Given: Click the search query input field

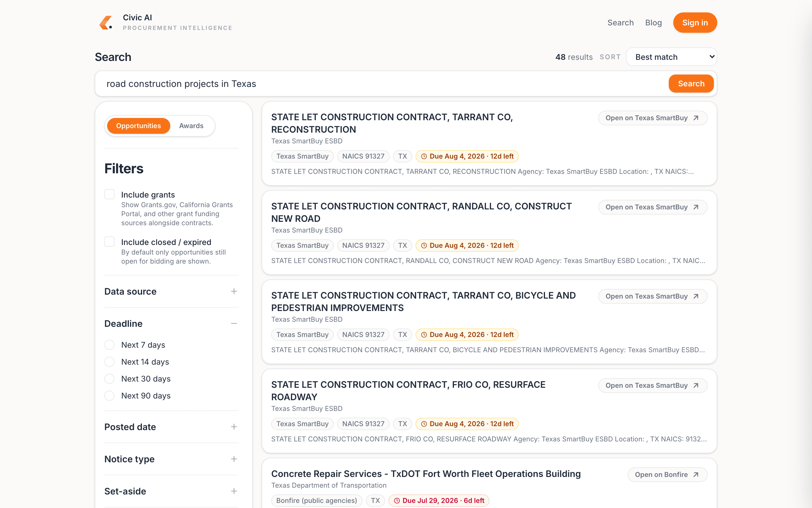Looking at the screenshot, I should point(383,84).
